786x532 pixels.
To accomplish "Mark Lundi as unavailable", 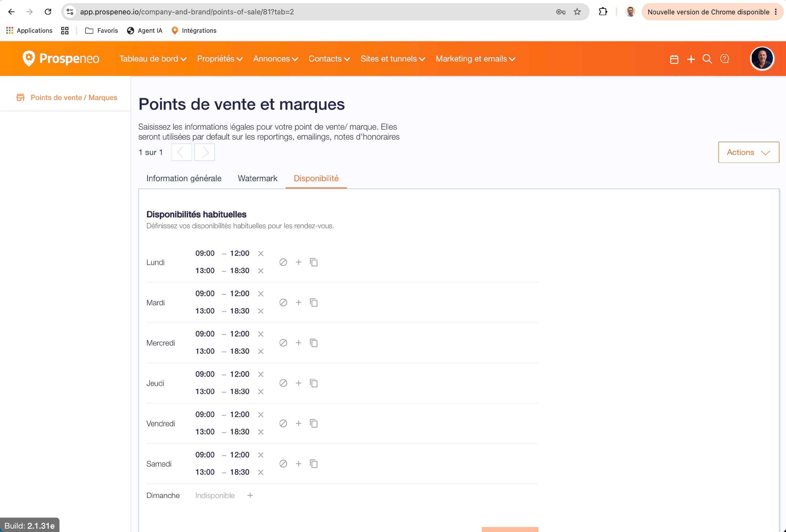I will 283,262.
